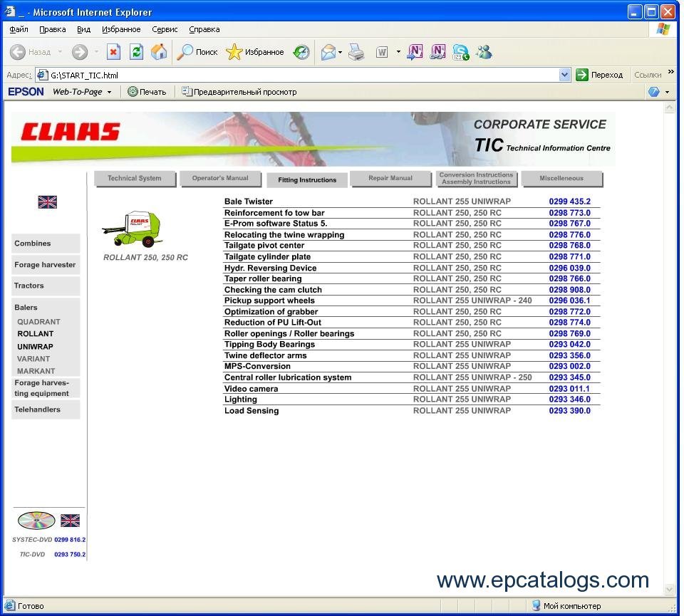The height and width of the screenshot is (616, 684).
Task: Select Telehandlers in the sidebar
Action: [46, 409]
